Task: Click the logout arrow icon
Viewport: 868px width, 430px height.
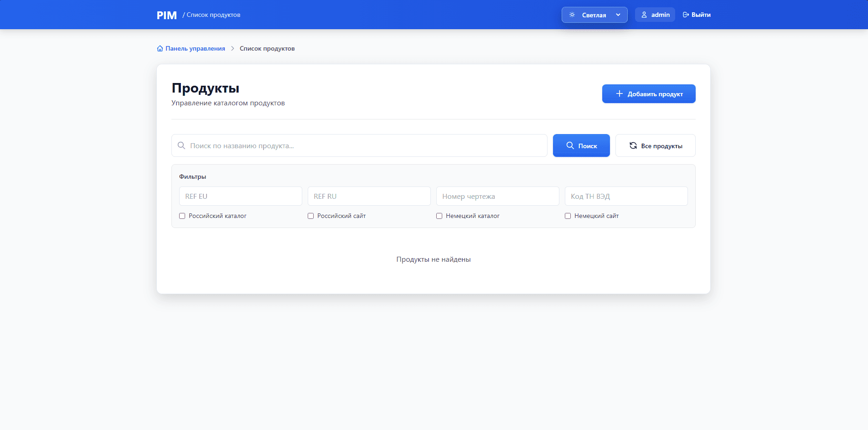Action: (x=686, y=15)
